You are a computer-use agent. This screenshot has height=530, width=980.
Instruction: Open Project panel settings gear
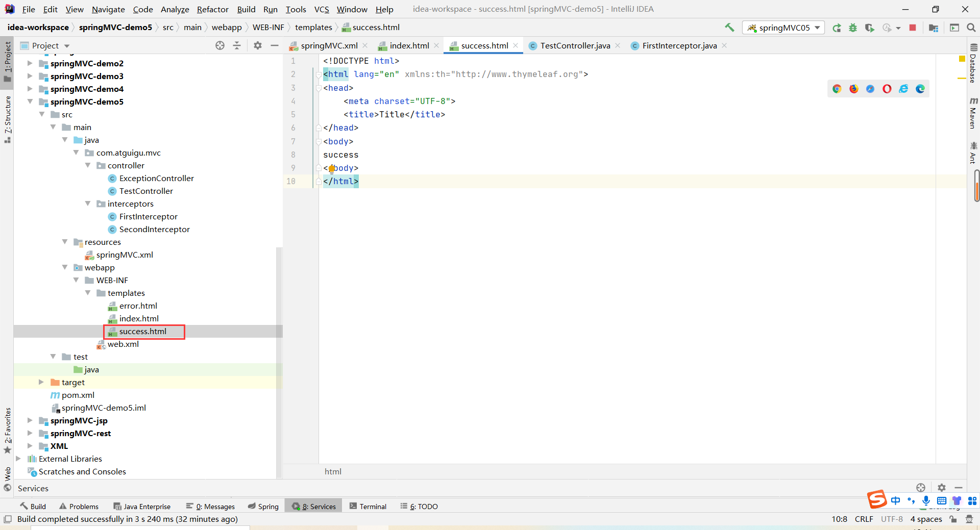[x=258, y=45]
